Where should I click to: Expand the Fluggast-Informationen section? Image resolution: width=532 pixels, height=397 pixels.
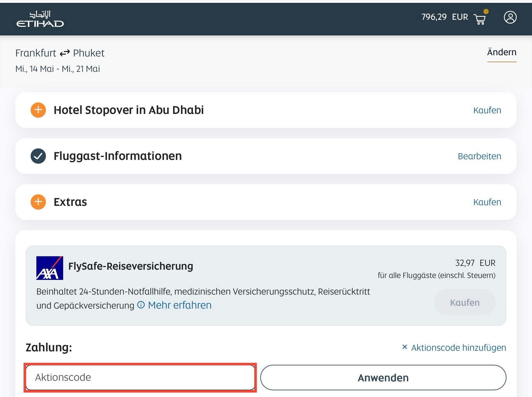[118, 156]
